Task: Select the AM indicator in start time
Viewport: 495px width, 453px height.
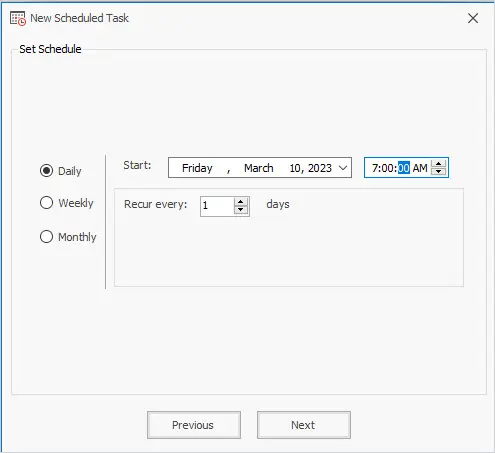Action: 420,168
